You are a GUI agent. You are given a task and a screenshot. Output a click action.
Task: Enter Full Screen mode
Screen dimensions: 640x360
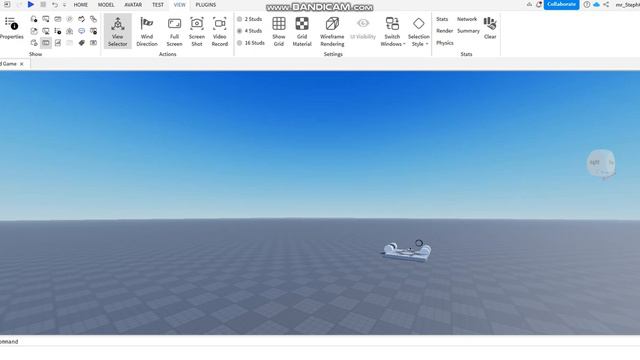(174, 31)
